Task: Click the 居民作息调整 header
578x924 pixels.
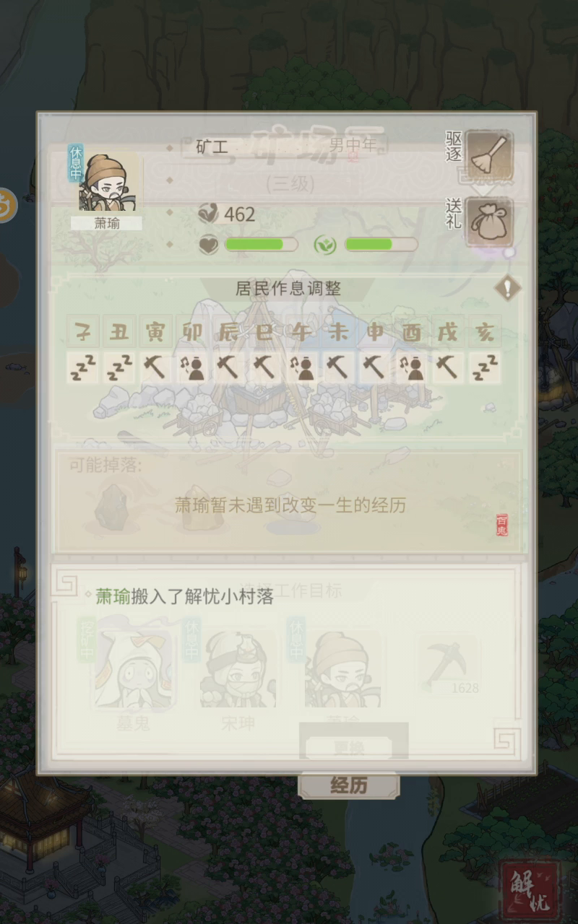Action: pyautogui.click(x=288, y=289)
